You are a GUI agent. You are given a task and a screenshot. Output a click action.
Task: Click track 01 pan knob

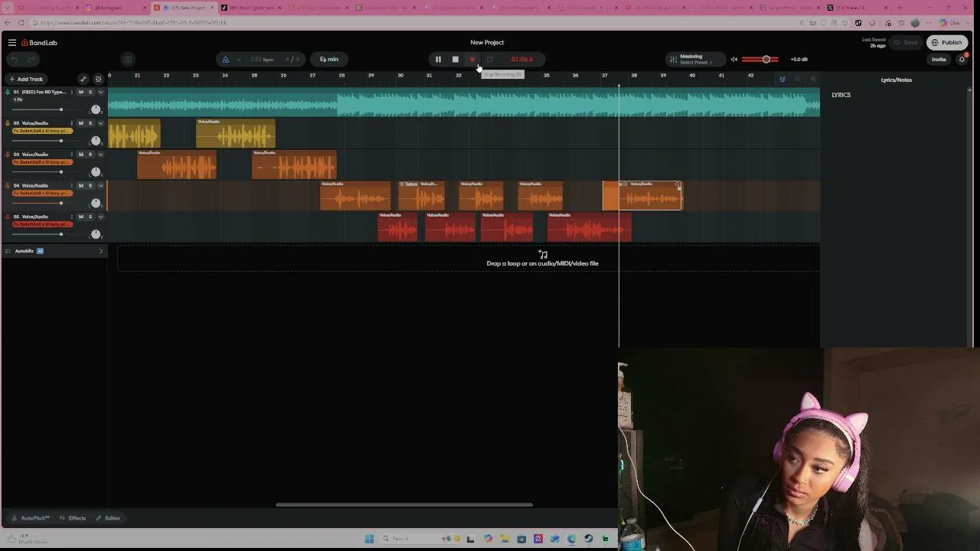[x=96, y=109]
